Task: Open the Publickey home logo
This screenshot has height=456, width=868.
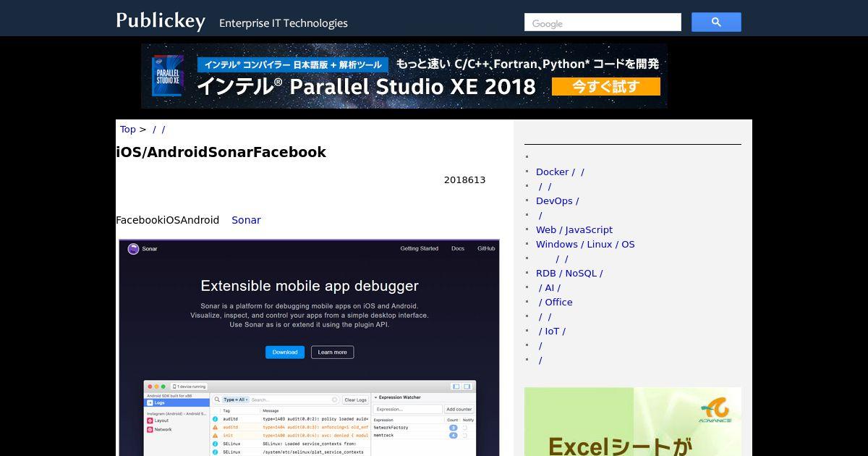Action: tap(161, 21)
